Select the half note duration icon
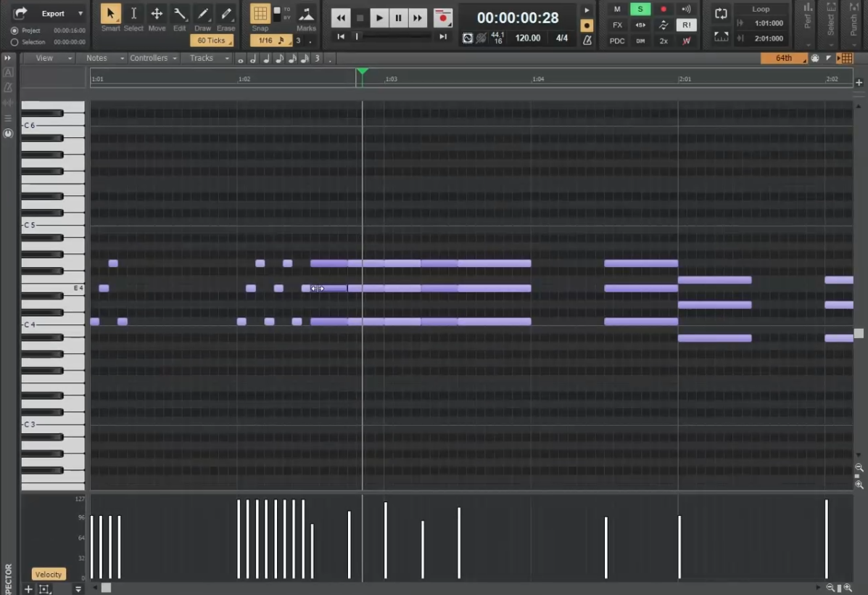The image size is (868, 595). [x=253, y=58]
